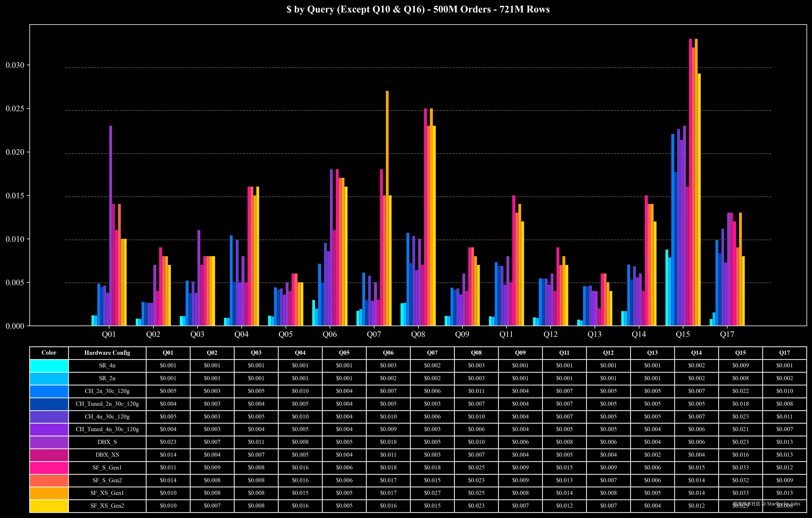Click the DBX_S purple color swatch
Screen dimensions: 812x518
49,442
